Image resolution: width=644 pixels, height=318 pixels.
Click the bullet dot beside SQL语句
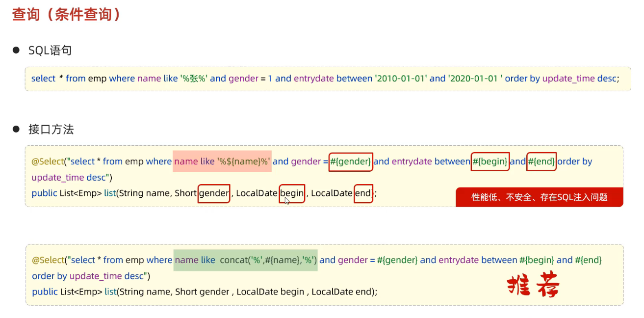pos(16,50)
